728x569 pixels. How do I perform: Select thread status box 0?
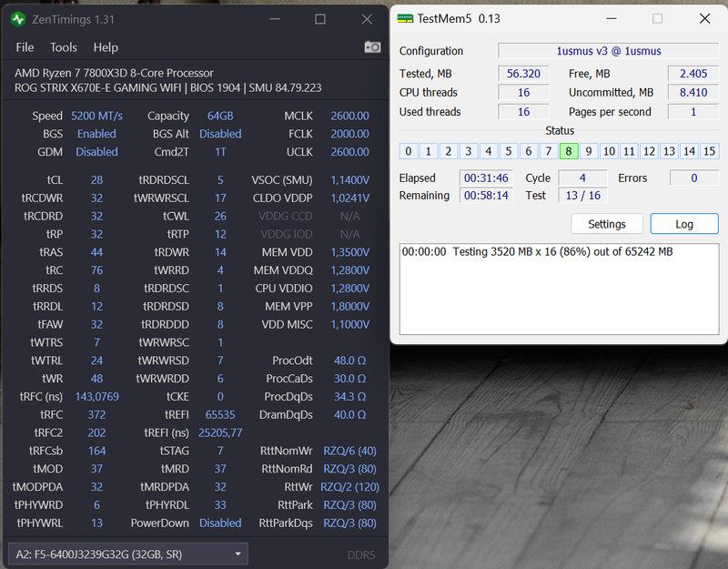point(408,151)
